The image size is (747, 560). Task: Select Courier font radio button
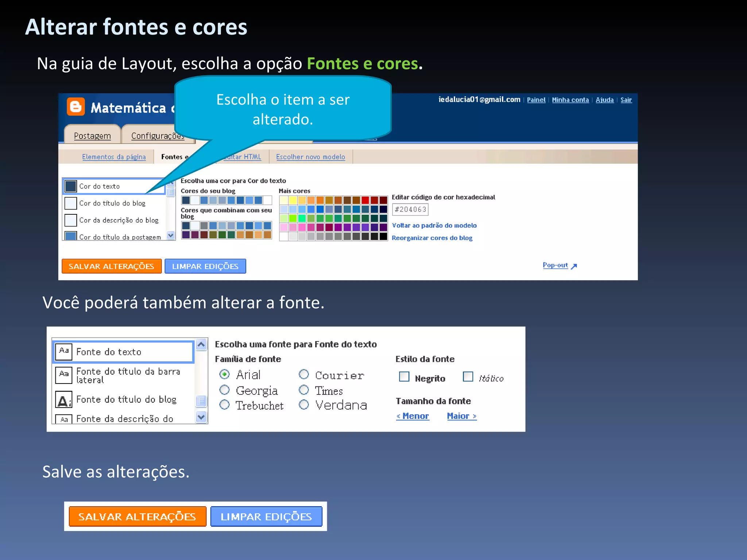coord(304,374)
